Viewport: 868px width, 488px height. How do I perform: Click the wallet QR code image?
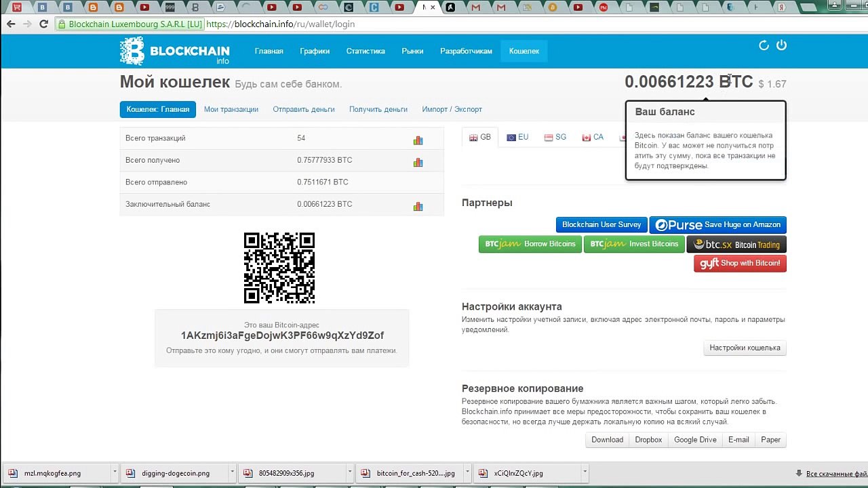coord(279,268)
